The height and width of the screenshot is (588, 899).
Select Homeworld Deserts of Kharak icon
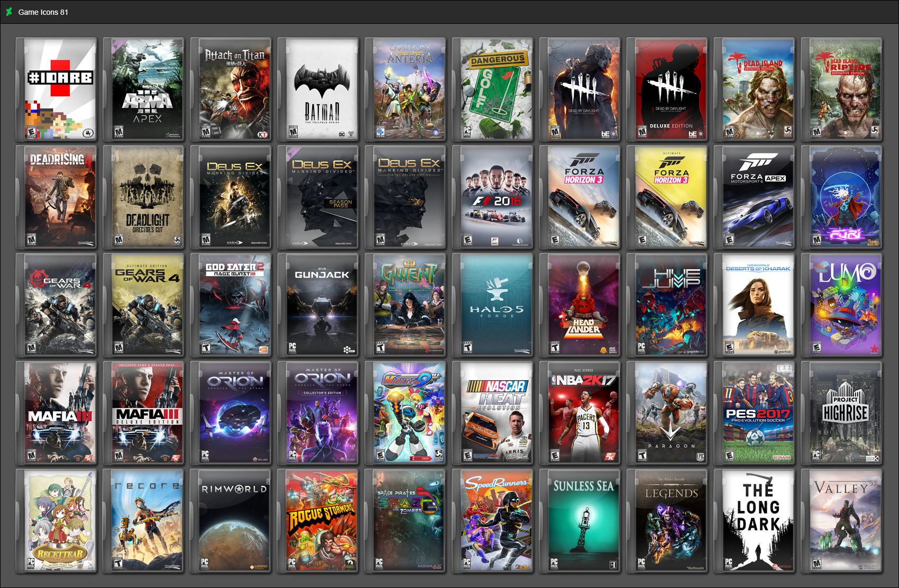pyautogui.click(x=755, y=306)
